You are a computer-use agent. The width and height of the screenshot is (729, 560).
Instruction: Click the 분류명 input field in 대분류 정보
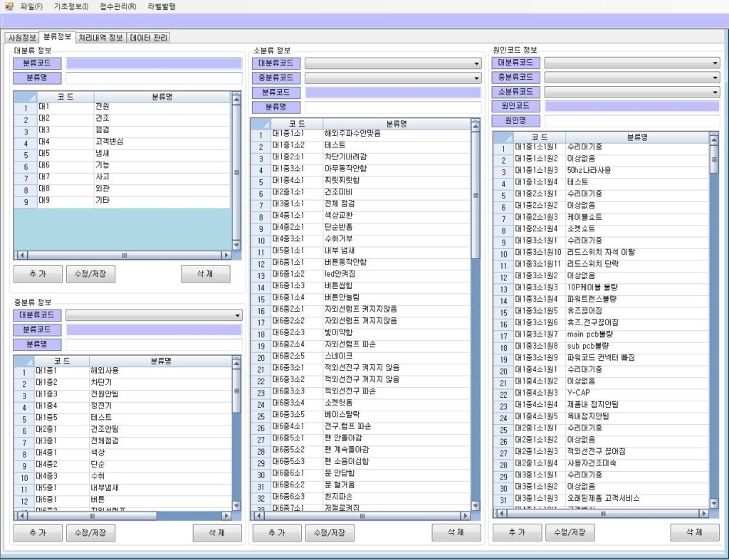click(154, 78)
